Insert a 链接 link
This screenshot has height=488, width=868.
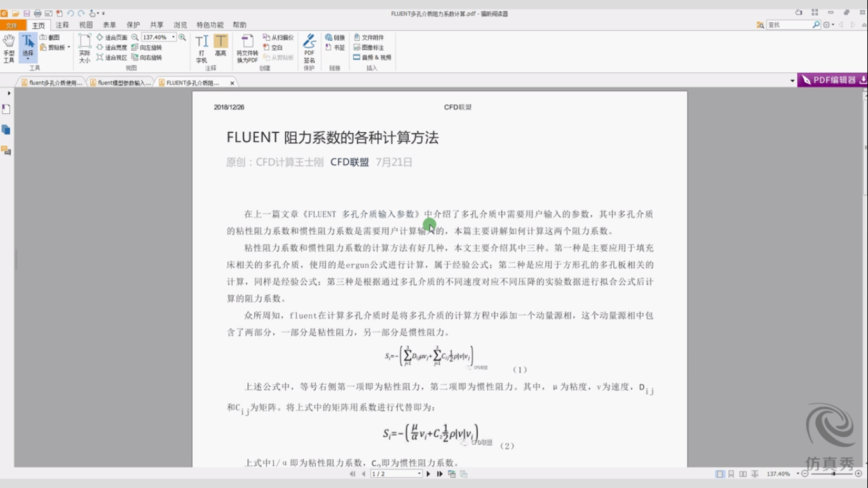tap(335, 37)
